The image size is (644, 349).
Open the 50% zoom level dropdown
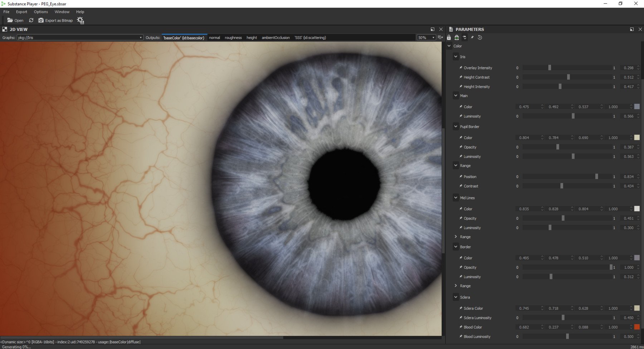pos(426,38)
